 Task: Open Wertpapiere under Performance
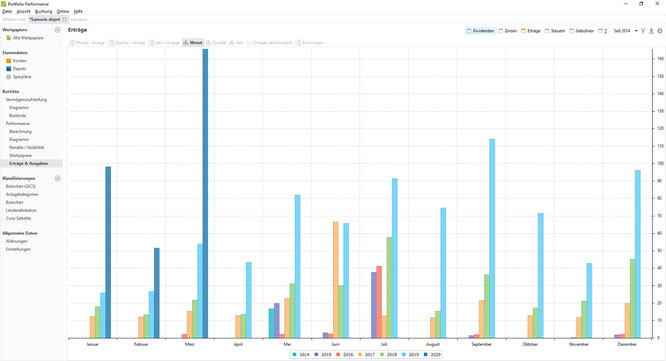[x=20, y=156]
